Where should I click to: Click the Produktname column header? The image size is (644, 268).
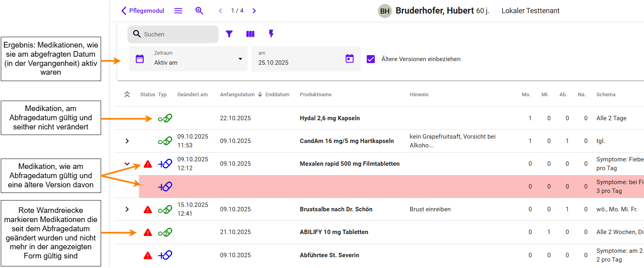(316, 95)
